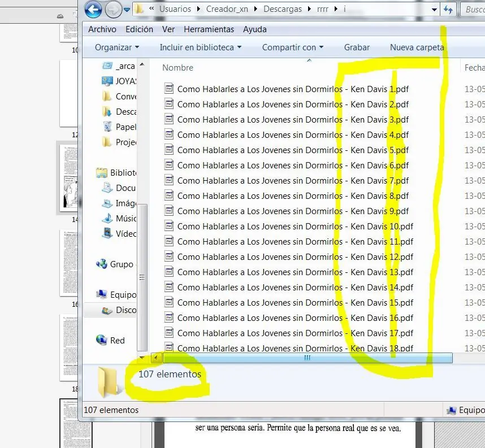Screen dimensions: 485x448
Task: Click Usuarios in the address path
Action: pyautogui.click(x=175, y=9)
